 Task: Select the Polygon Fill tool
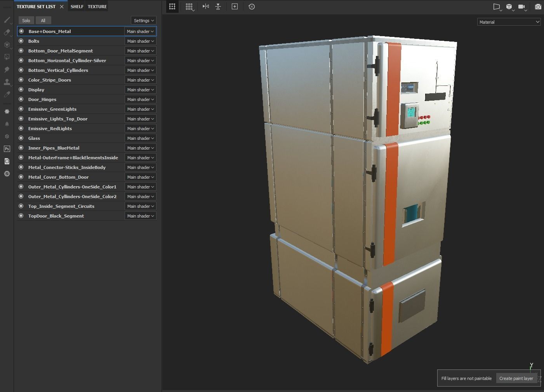pos(7,57)
